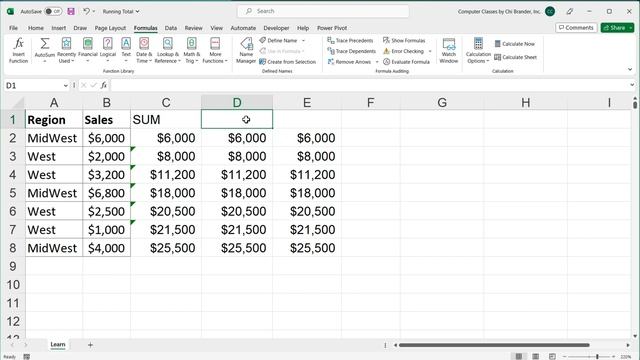640x360 pixels.
Task: Click Trace Precedents
Action: (x=350, y=40)
